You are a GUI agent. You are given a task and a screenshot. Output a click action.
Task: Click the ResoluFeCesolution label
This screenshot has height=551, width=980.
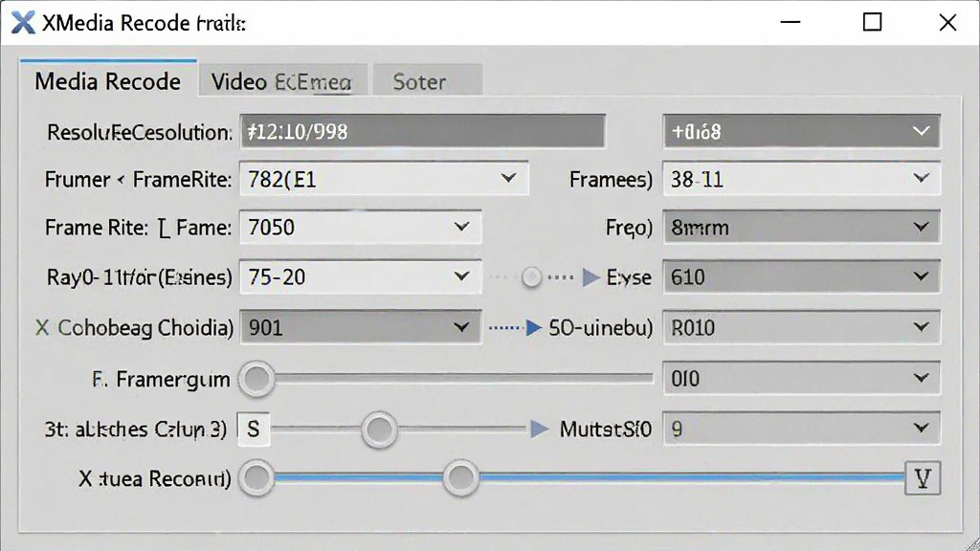click(140, 132)
